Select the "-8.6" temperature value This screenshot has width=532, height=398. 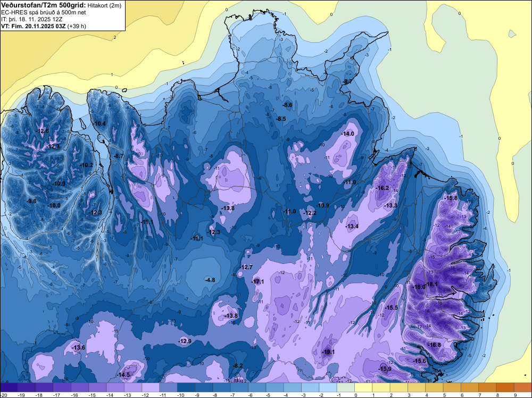pyautogui.click(x=287, y=105)
